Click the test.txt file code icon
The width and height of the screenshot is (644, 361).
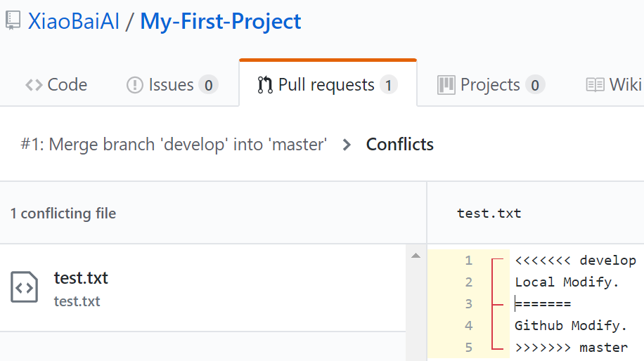coord(24,287)
